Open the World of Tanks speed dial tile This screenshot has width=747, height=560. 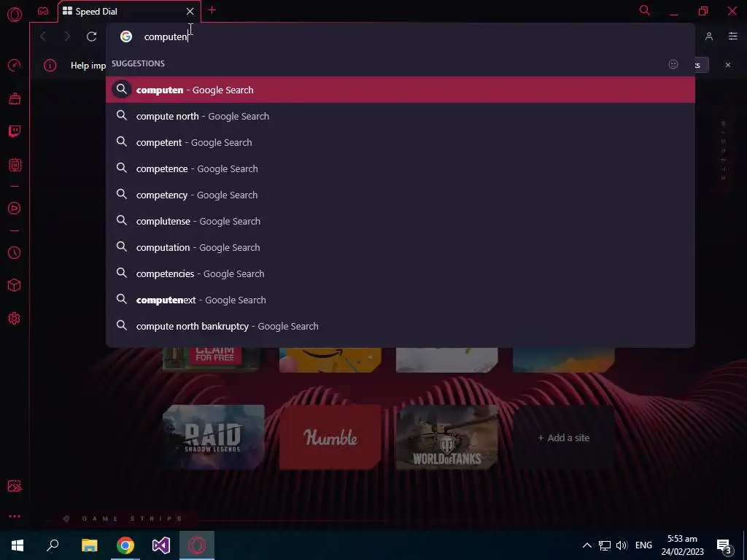447,437
